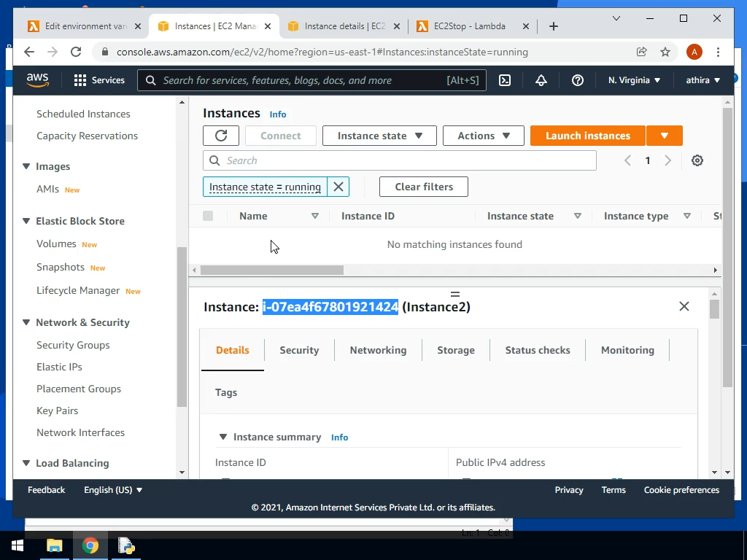
Task: Open the N. Virginia region selector
Action: click(x=634, y=80)
